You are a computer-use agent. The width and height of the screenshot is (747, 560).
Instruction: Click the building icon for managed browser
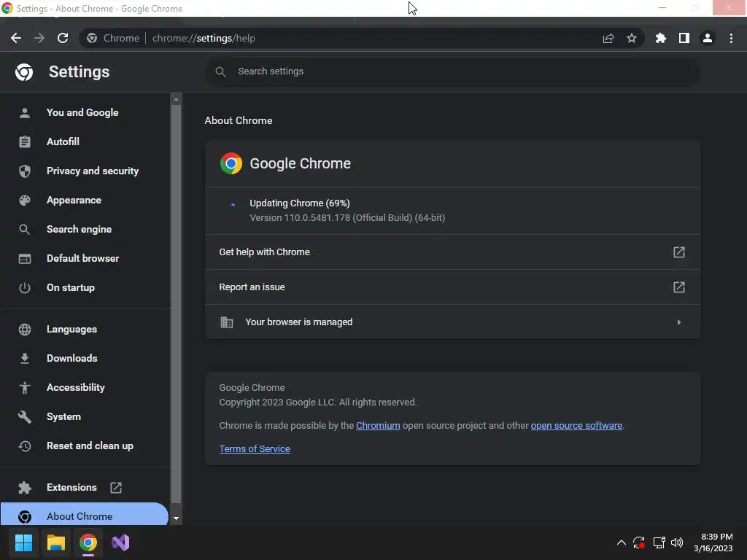pyautogui.click(x=227, y=322)
